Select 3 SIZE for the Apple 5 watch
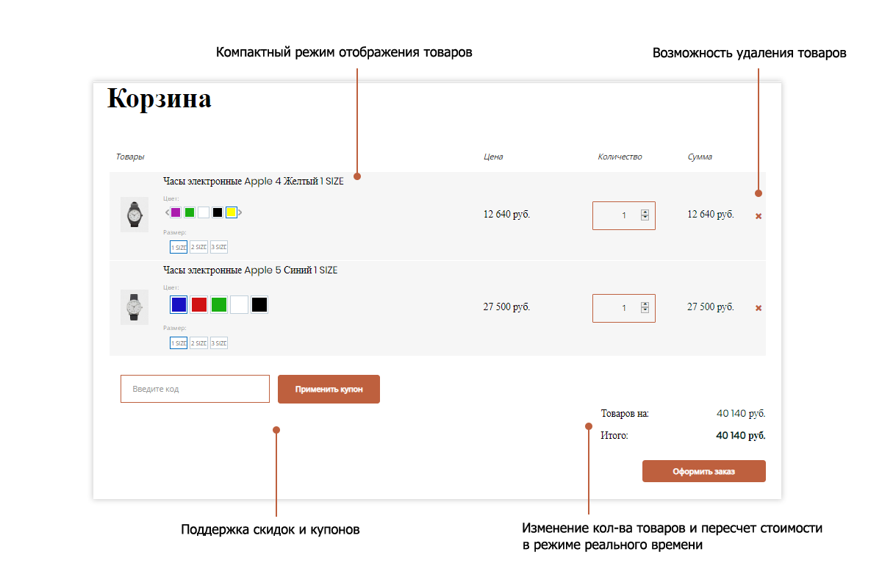The image size is (882, 588). pyautogui.click(x=219, y=343)
